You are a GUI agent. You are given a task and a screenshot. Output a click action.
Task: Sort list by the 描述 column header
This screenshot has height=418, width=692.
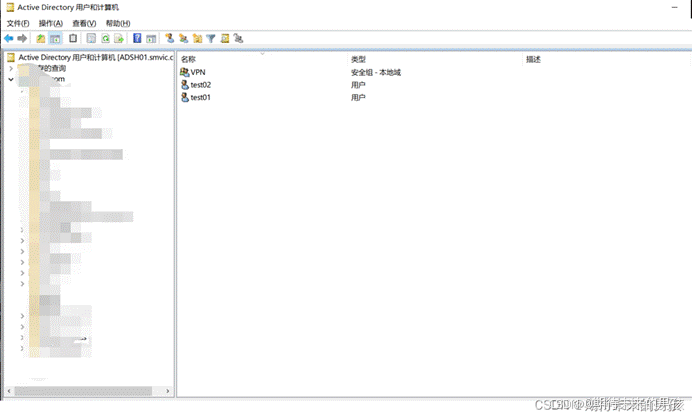tap(533, 59)
